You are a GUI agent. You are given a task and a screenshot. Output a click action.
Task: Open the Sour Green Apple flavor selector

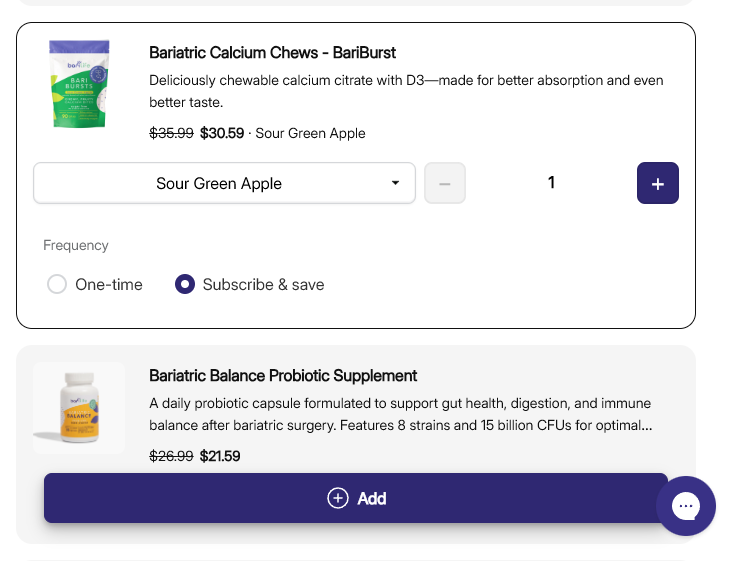pyautogui.click(x=219, y=183)
